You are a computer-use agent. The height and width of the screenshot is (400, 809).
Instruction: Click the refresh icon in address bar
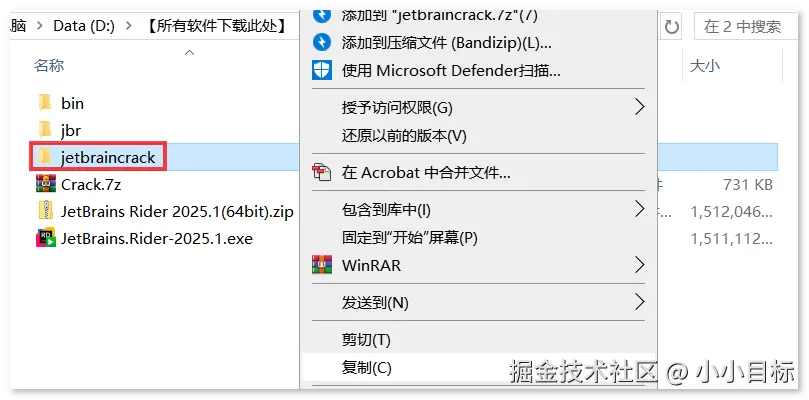pos(671,26)
